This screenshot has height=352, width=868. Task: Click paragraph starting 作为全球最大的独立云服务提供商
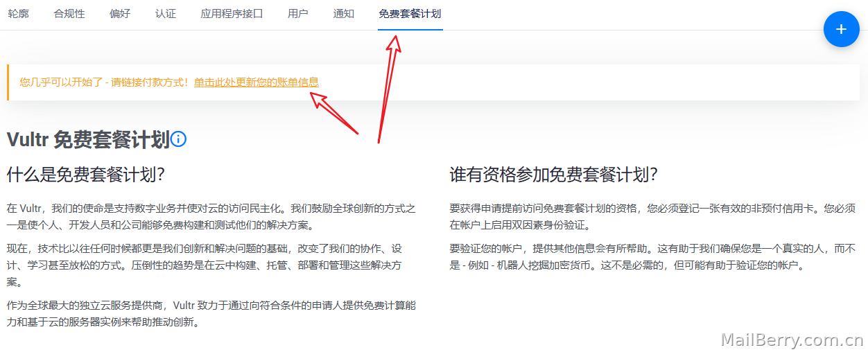coord(211,313)
